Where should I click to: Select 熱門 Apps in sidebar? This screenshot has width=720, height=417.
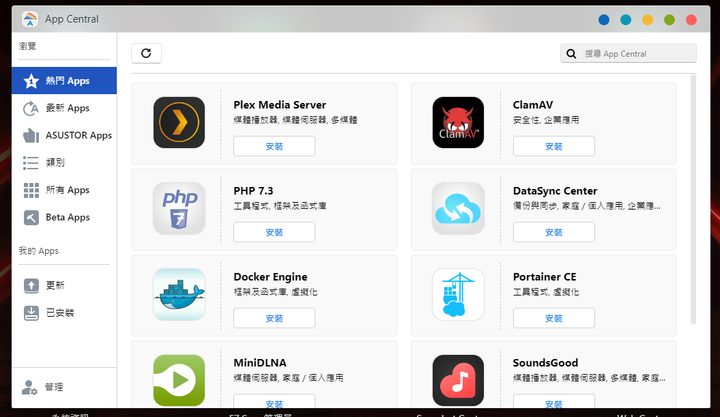64,81
